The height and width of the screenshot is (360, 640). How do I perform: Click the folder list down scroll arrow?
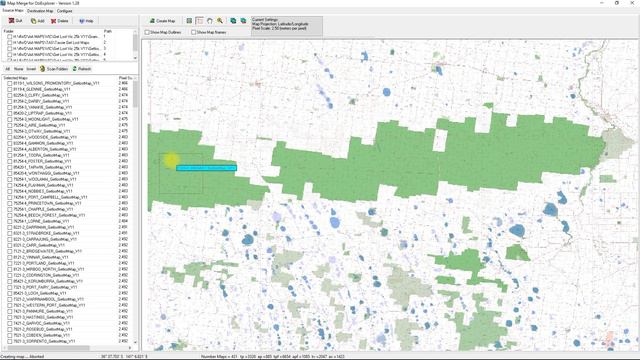coord(136,58)
